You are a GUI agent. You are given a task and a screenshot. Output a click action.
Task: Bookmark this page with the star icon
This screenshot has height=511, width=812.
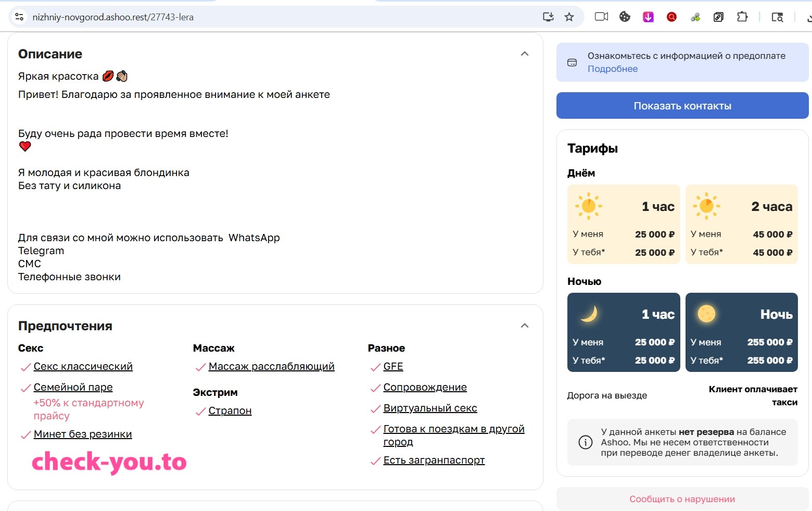[x=569, y=17]
